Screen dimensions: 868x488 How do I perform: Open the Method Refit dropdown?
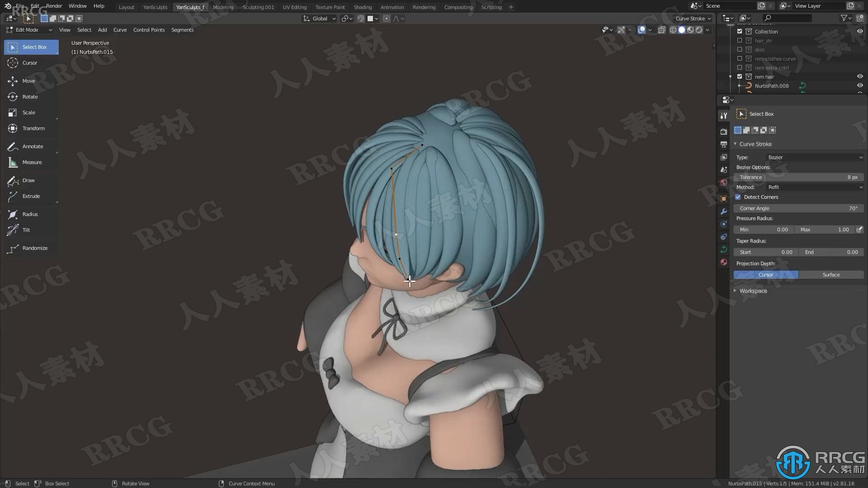coord(815,187)
